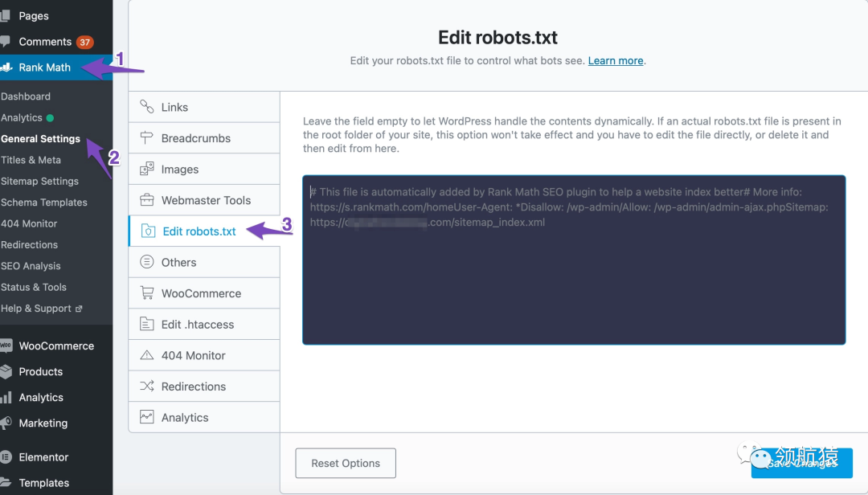
Task: Click inside the robots.txt text area
Action: (574, 281)
